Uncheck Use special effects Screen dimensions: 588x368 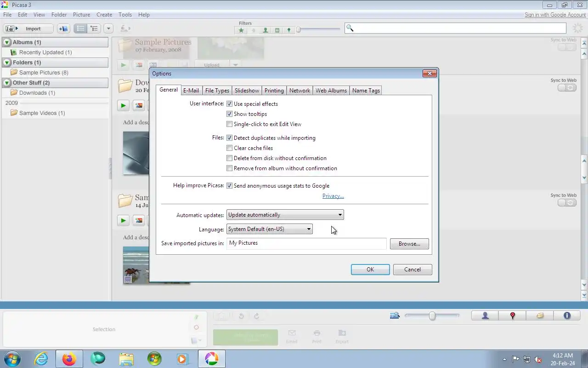(230, 104)
